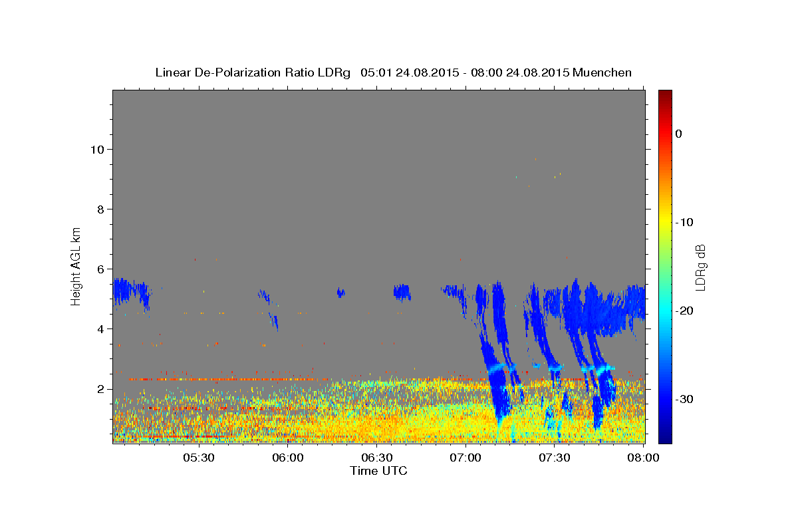Click the '06:00' time tick label
Screen dimensions: 798x532
288,458
